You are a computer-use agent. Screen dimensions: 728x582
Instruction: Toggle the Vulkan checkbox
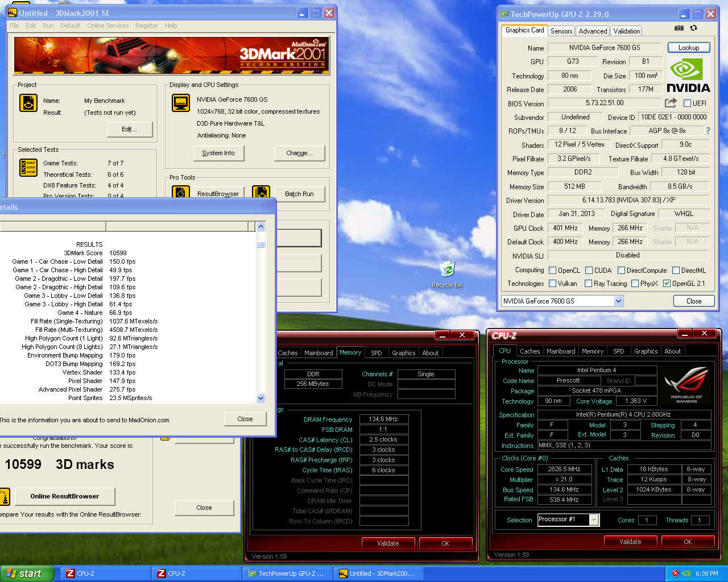pos(552,284)
